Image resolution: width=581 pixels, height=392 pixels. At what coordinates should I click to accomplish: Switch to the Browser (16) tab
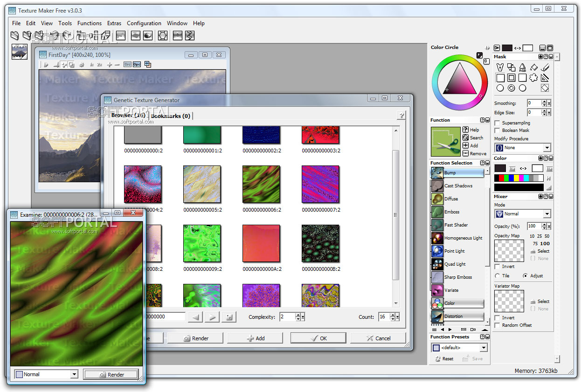[129, 116]
